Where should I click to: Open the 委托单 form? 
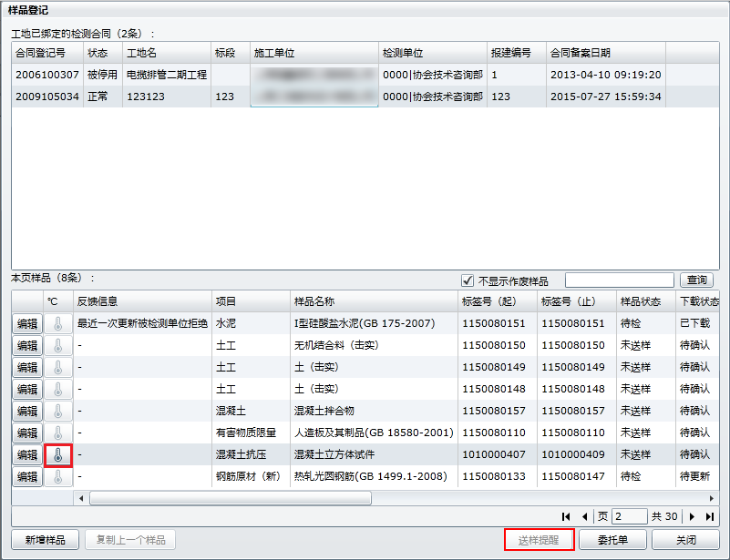click(x=614, y=540)
